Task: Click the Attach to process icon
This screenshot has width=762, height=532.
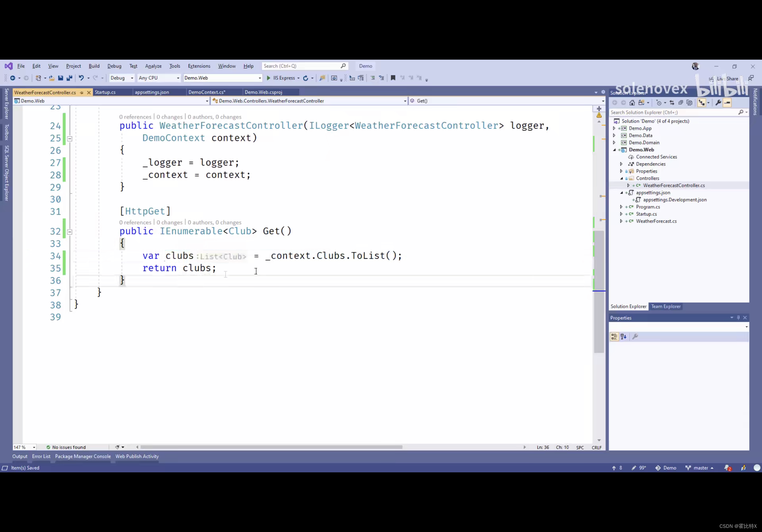Action: coord(321,78)
